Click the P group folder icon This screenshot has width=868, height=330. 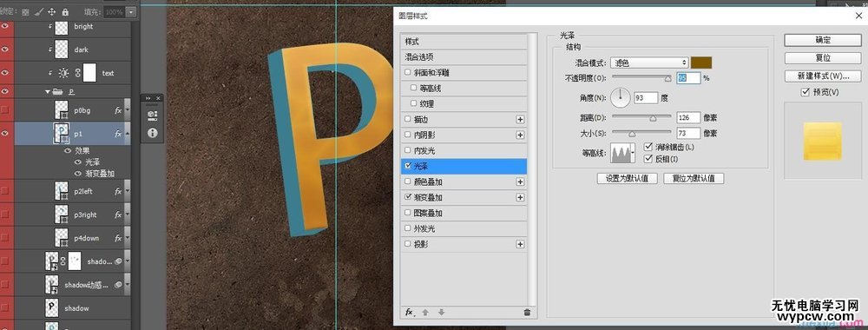(56, 91)
